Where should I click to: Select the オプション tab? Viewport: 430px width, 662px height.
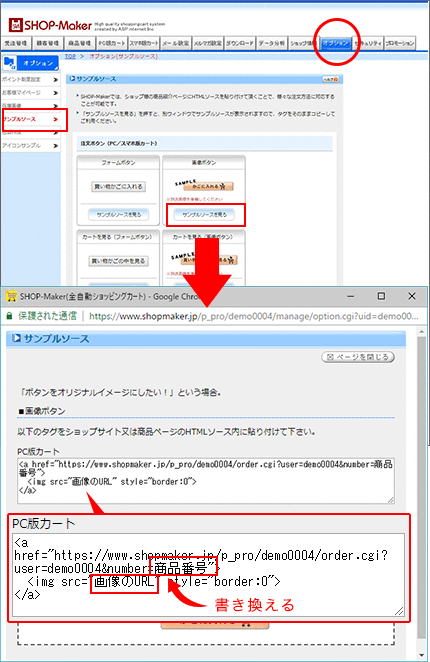[x=336, y=43]
